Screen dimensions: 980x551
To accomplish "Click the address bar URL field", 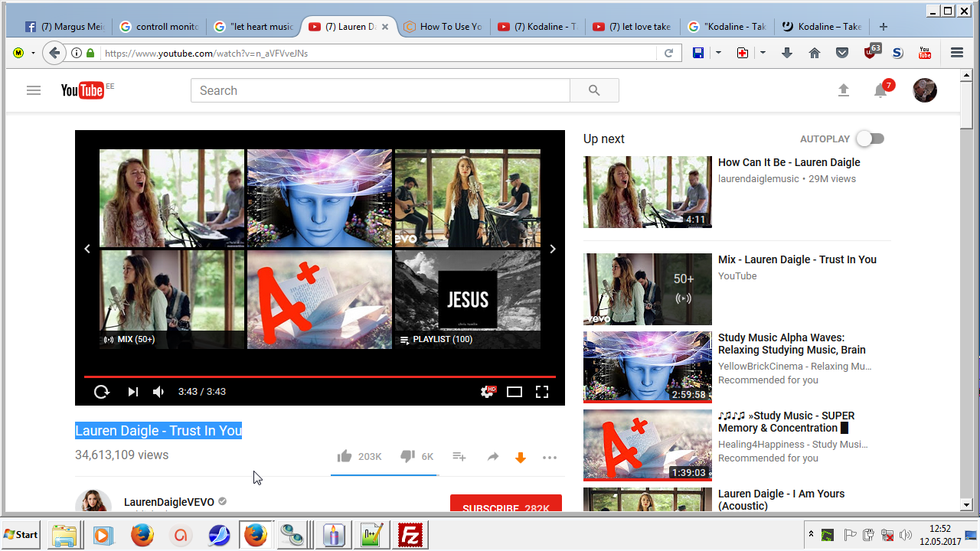I will click(379, 54).
